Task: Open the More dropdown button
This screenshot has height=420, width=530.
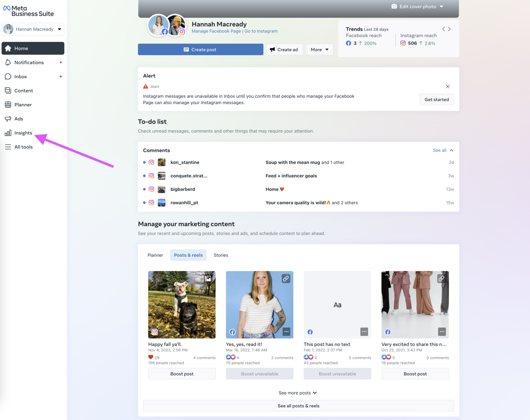Action: pyautogui.click(x=320, y=50)
